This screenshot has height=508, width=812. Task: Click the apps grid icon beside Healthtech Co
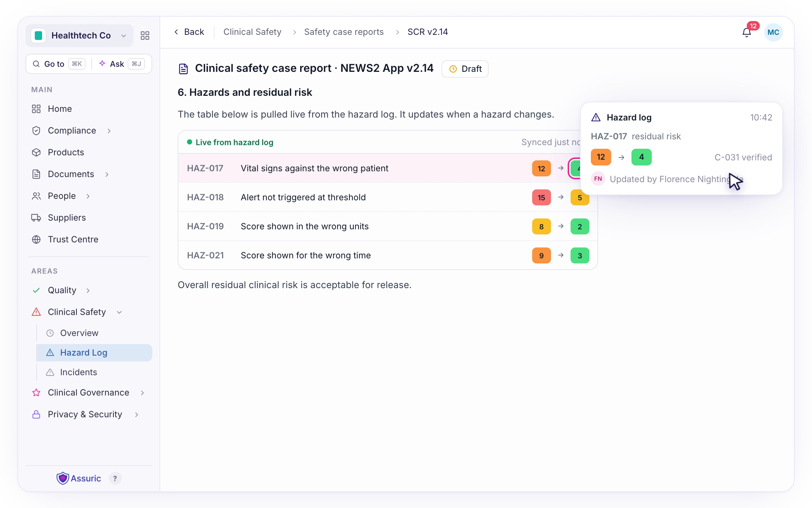[x=145, y=36]
